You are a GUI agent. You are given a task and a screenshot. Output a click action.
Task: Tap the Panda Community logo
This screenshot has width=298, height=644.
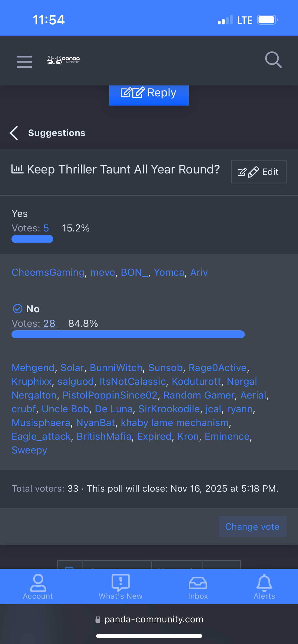(63, 60)
